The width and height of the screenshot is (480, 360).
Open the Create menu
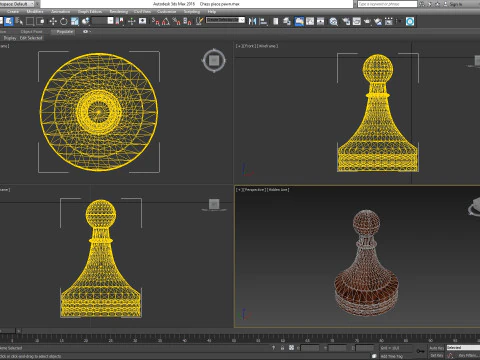point(13,11)
